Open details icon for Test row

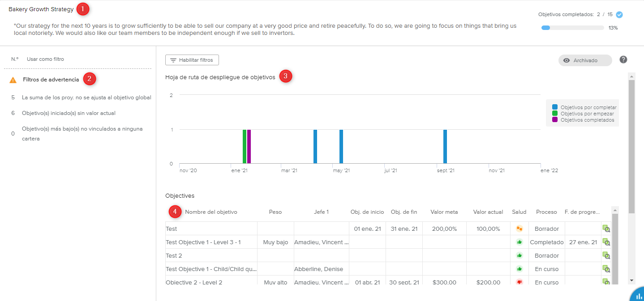[x=606, y=229]
